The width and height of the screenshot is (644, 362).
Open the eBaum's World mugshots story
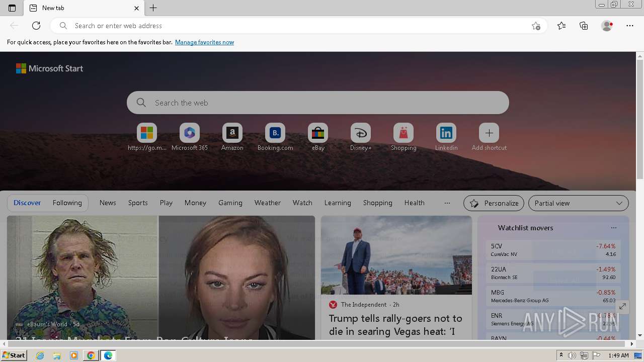tap(161, 278)
